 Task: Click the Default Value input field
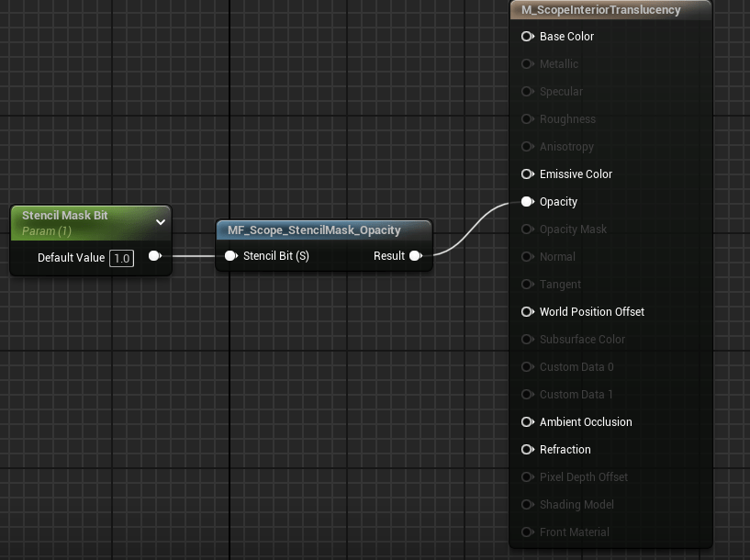pos(121,258)
